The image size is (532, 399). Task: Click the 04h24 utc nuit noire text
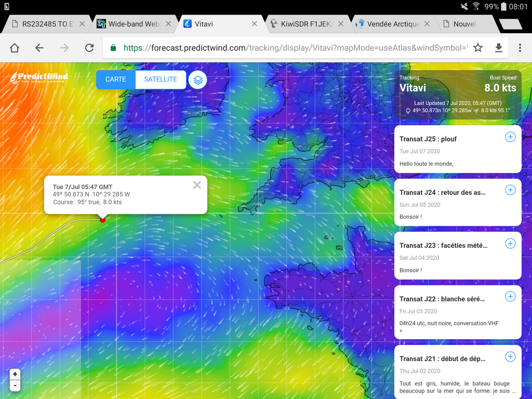tap(449, 323)
